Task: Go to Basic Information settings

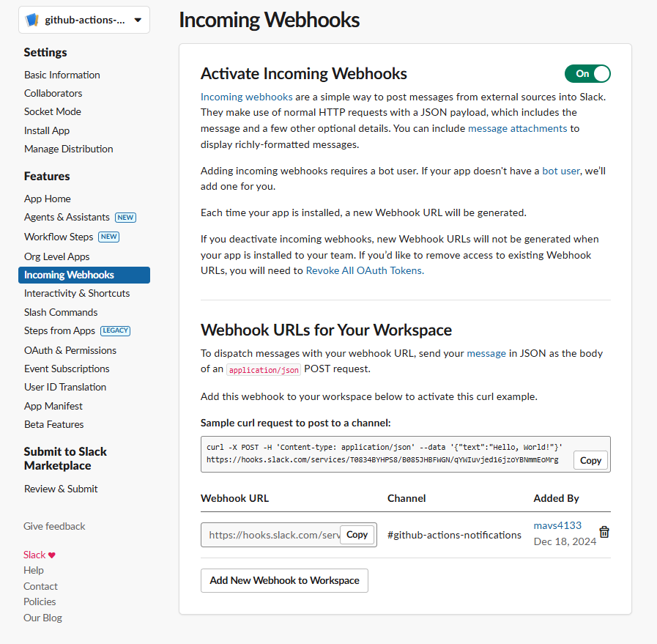Action: 62,75
